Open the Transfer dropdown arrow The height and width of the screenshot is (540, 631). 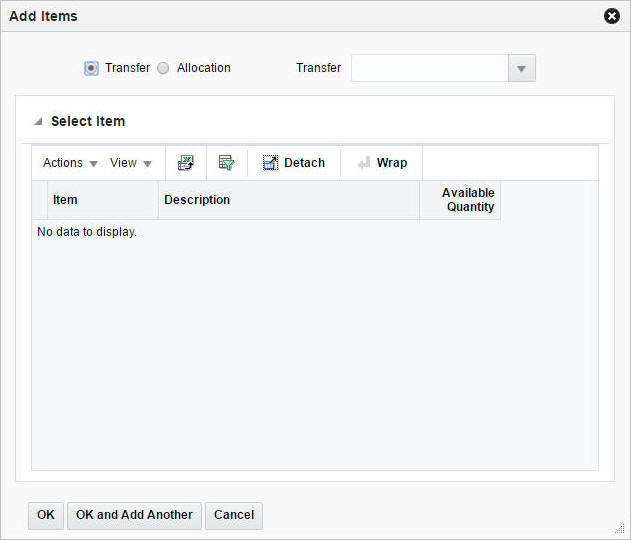coord(522,68)
